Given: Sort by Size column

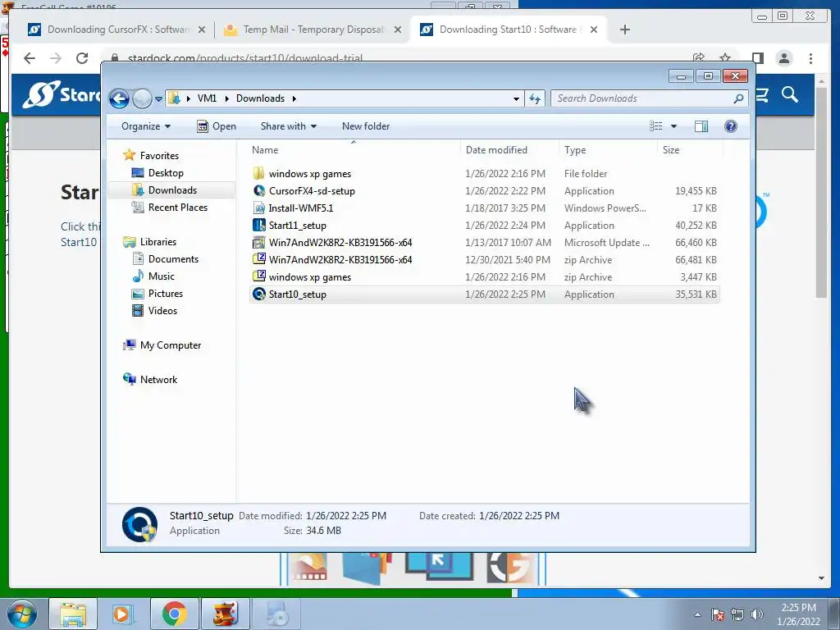Looking at the screenshot, I should pyautogui.click(x=690, y=150).
